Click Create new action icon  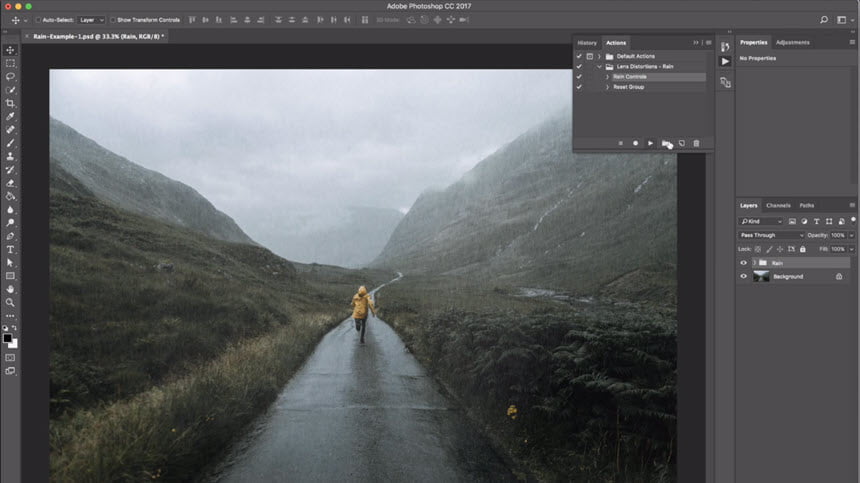(681, 143)
